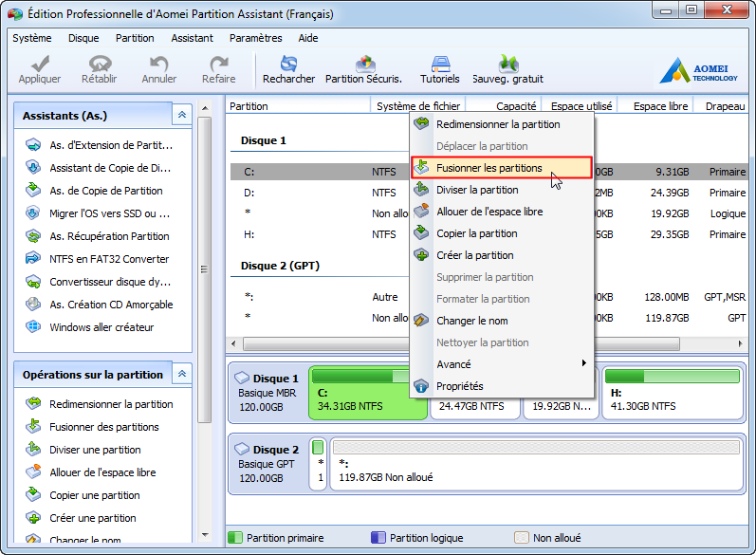This screenshot has width=756, height=555.
Task: Click Redimensionner la partition in left panel
Action: pyautogui.click(x=100, y=404)
